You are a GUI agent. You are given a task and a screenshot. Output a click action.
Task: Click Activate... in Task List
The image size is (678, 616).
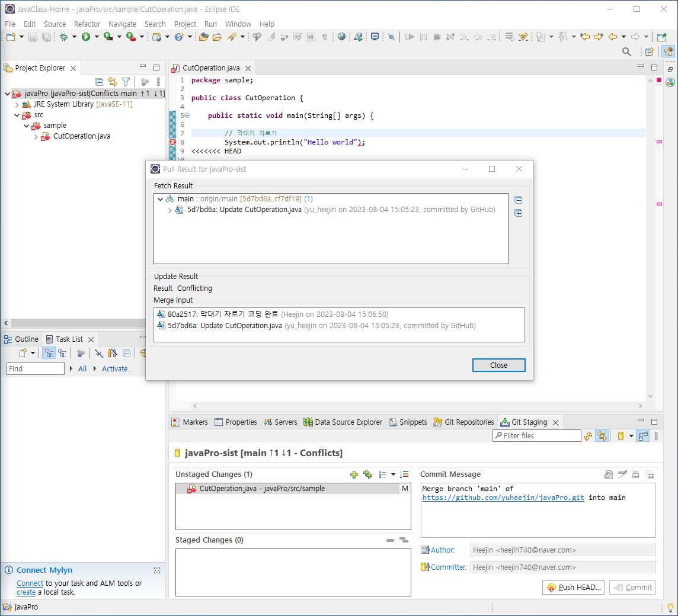pos(117,369)
